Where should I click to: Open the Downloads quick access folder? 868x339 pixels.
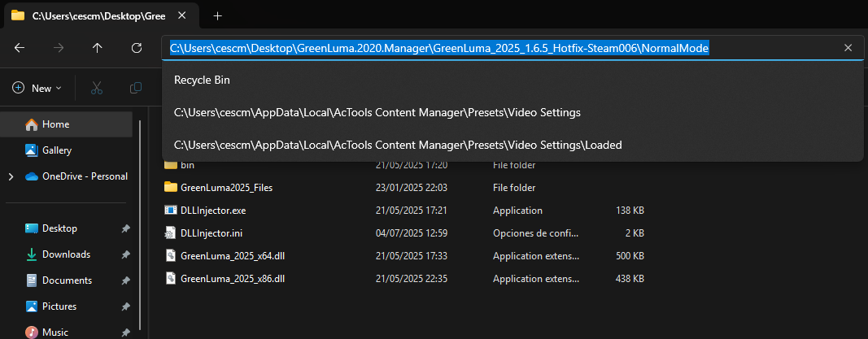67,254
